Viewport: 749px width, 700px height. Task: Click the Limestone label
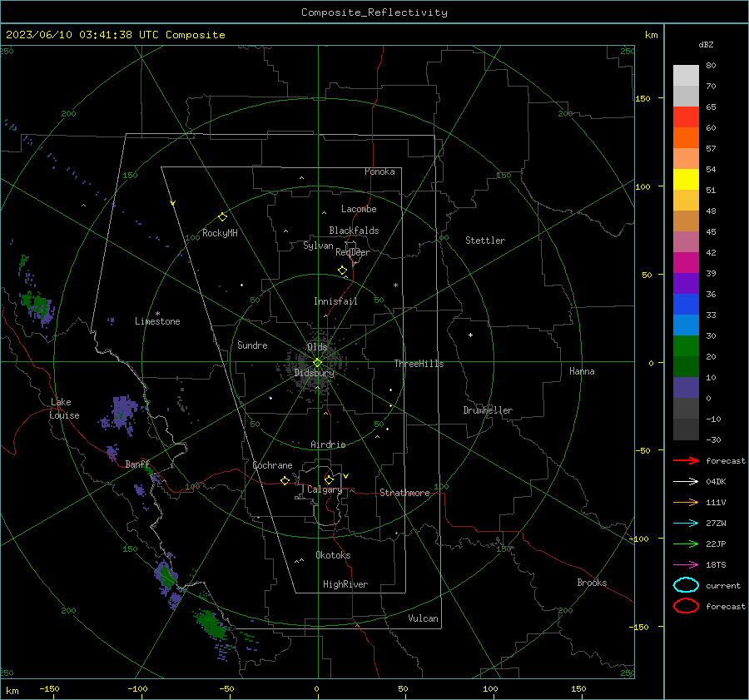[157, 321]
